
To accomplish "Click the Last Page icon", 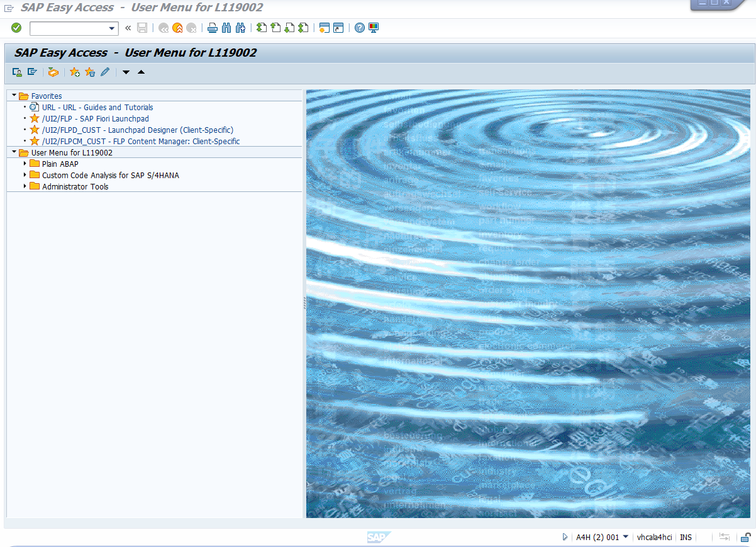I will (x=303, y=28).
